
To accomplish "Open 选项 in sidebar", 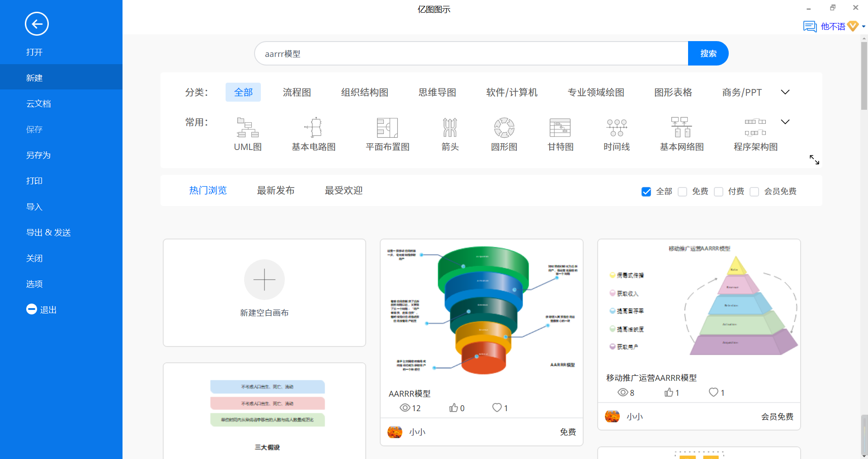I will click(61, 284).
